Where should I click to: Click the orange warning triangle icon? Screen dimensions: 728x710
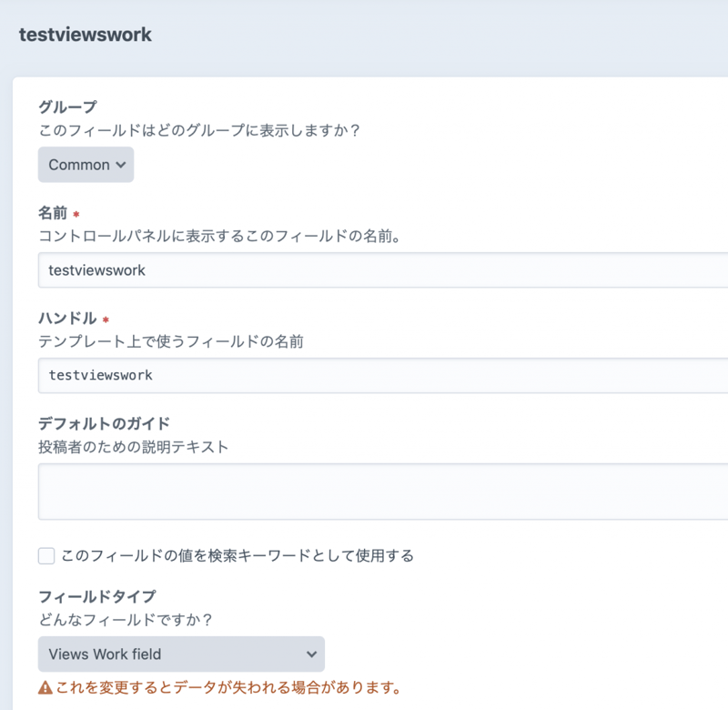pos(45,687)
